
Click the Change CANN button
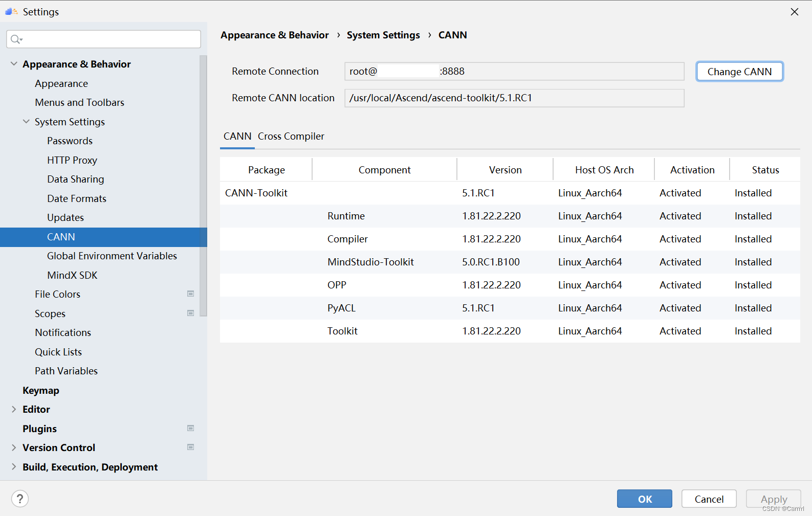[x=739, y=72]
